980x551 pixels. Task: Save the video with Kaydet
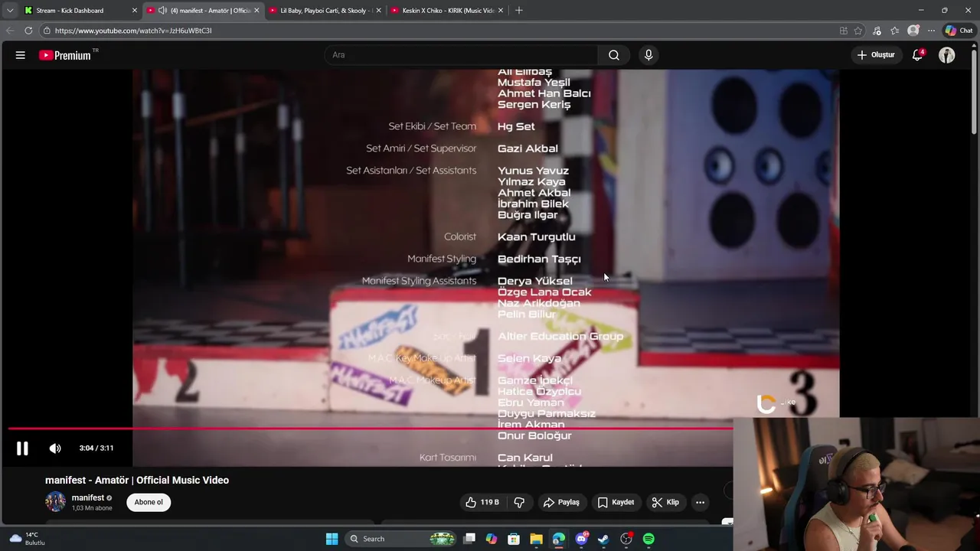(616, 503)
